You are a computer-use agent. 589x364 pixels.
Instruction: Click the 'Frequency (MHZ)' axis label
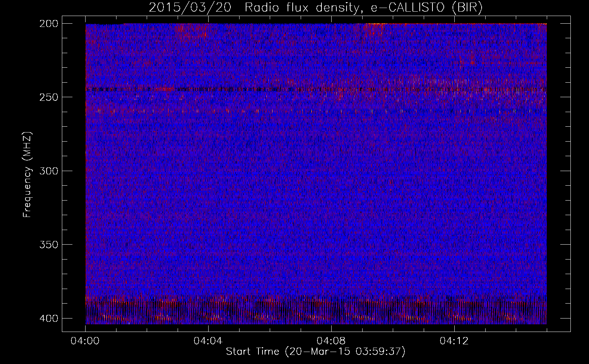click(27, 174)
